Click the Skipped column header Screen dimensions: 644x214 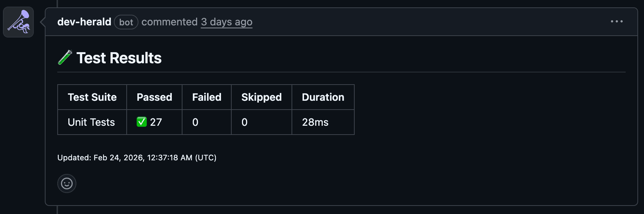pyautogui.click(x=261, y=97)
